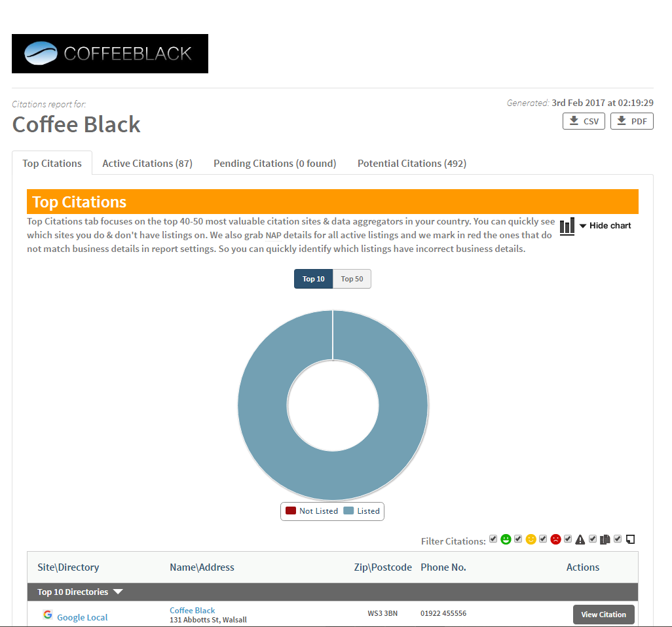Image resolution: width=672 pixels, height=627 pixels.
Task: Click the NAP abbreviation in the description
Action: click(x=273, y=235)
